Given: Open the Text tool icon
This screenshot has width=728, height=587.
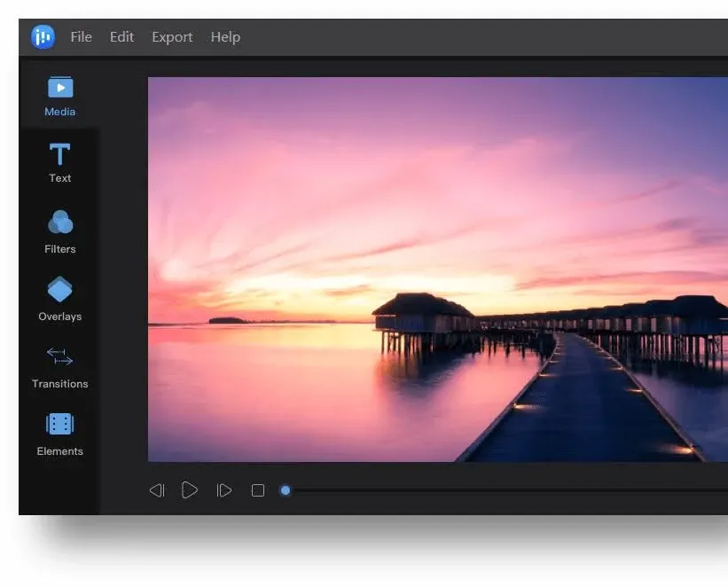Looking at the screenshot, I should (x=59, y=155).
